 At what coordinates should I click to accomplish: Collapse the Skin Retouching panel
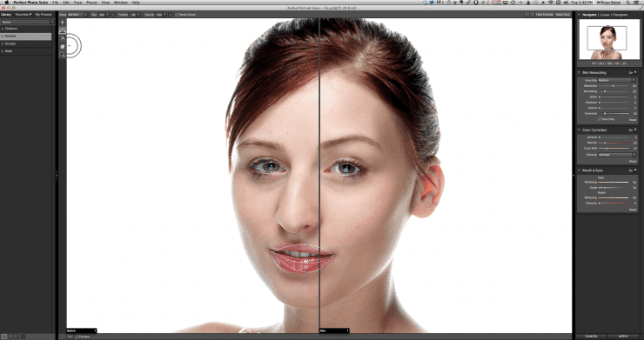(579, 73)
